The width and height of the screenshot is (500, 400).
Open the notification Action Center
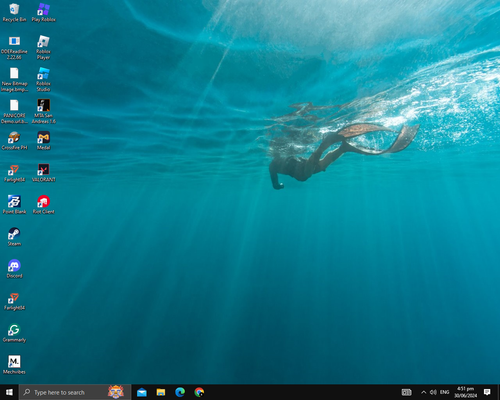(x=487, y=392)
